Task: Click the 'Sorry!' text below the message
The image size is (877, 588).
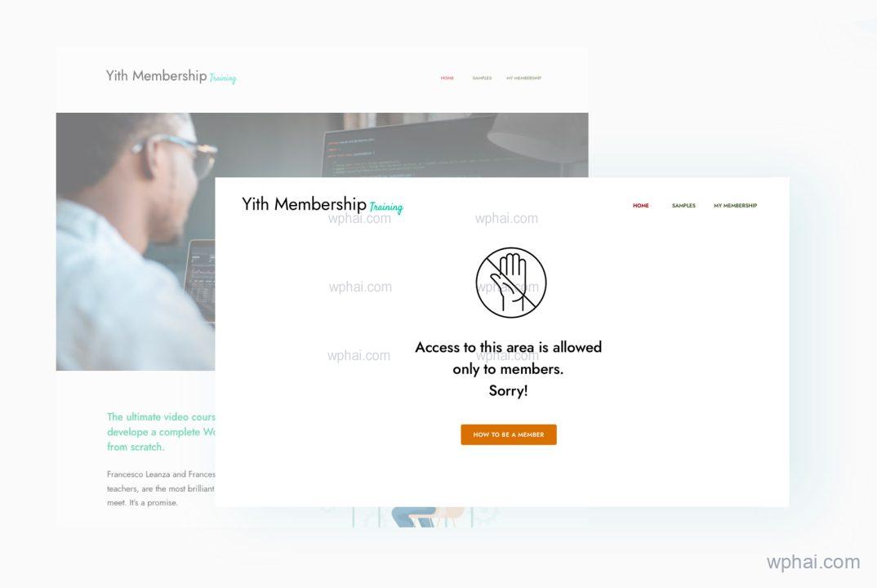Action: click(509, 390)
